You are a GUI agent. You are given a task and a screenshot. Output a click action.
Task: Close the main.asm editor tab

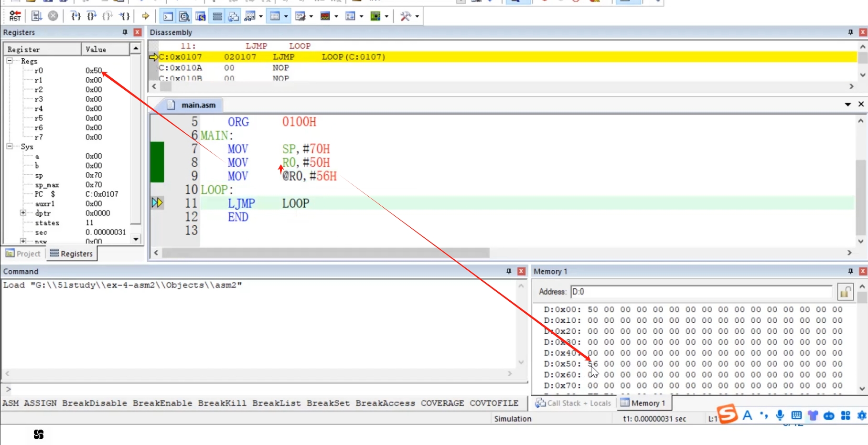pos(861,104)
